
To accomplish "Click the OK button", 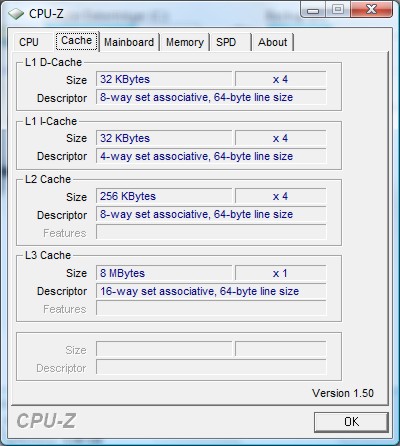I will 351,422.
